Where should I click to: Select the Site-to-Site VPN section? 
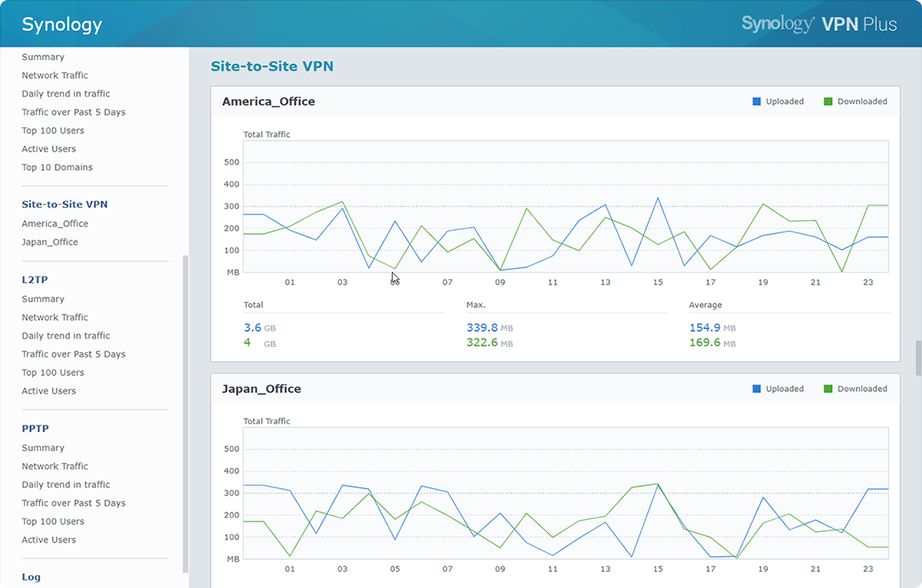click(x=64, y=204)
